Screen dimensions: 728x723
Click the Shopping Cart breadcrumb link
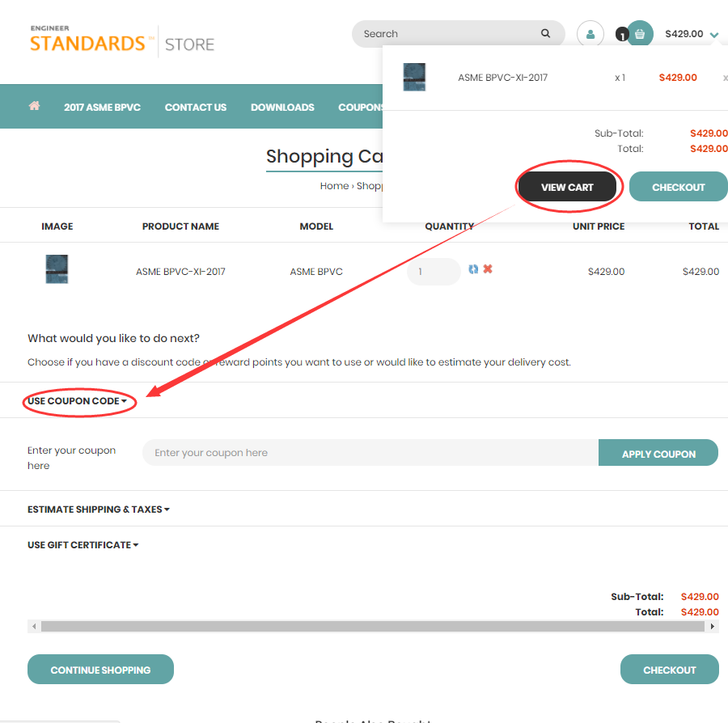point(370,186)
